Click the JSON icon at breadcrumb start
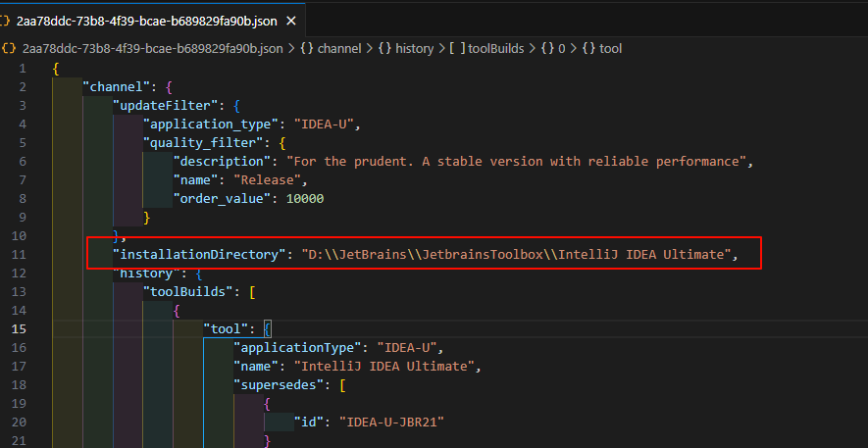 [8, 49]
